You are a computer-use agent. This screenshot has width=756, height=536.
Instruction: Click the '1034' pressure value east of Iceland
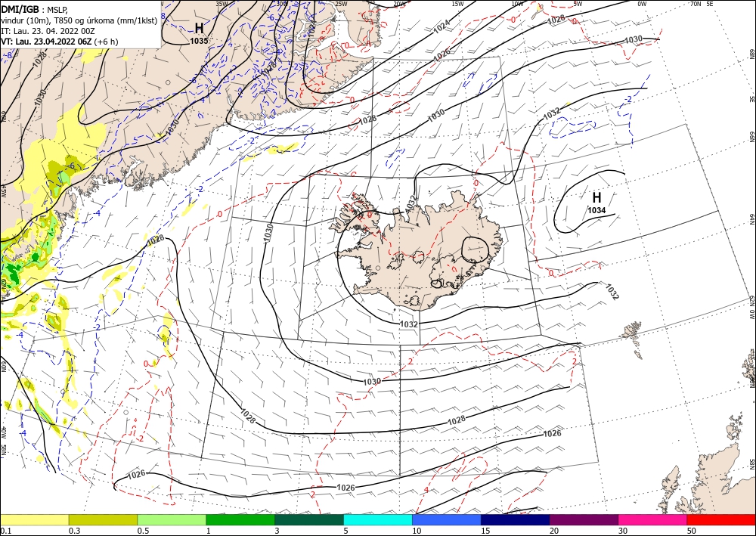[596, 209]
